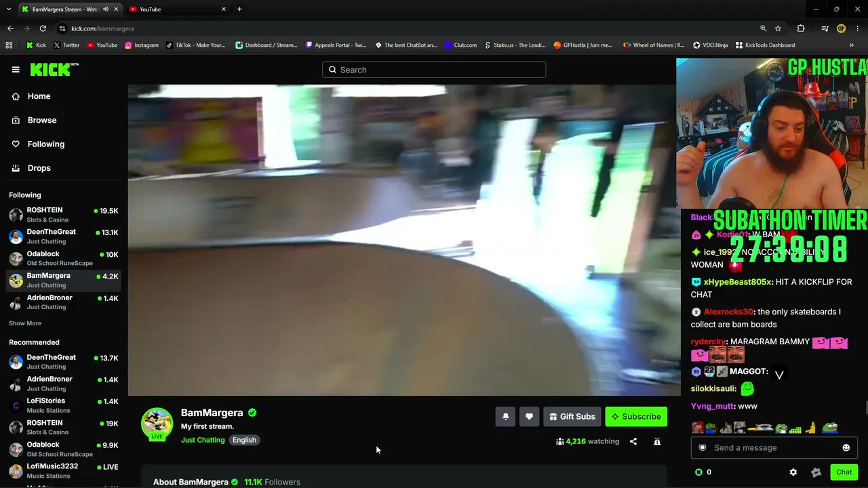Click the Just Chatting category link
This screenshot has height=488, width=868.
tap(203, 440)
